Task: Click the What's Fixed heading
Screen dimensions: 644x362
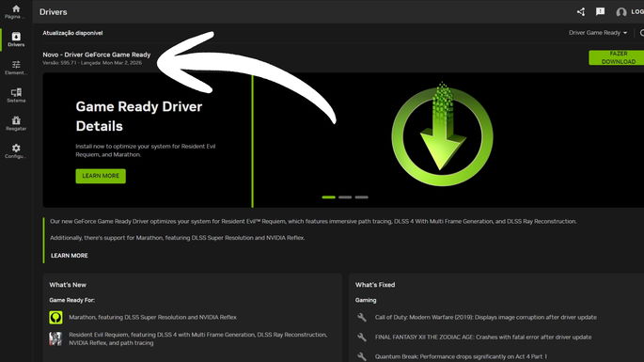Action: pos(375,285)
